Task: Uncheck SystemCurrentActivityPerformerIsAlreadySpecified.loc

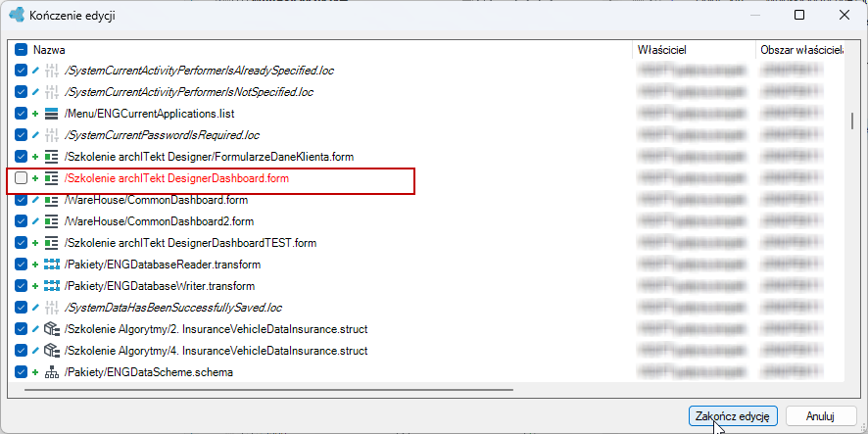Action: point(21,71)
